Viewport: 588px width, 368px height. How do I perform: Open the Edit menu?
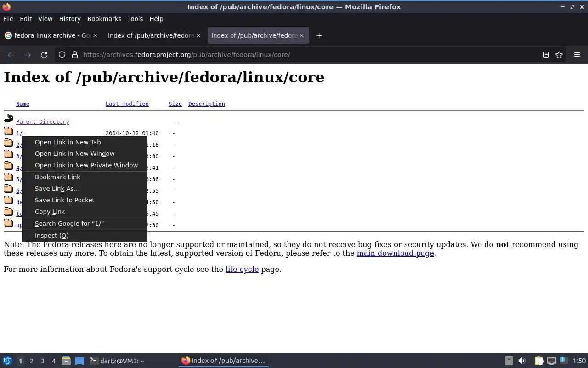point(26,19)
